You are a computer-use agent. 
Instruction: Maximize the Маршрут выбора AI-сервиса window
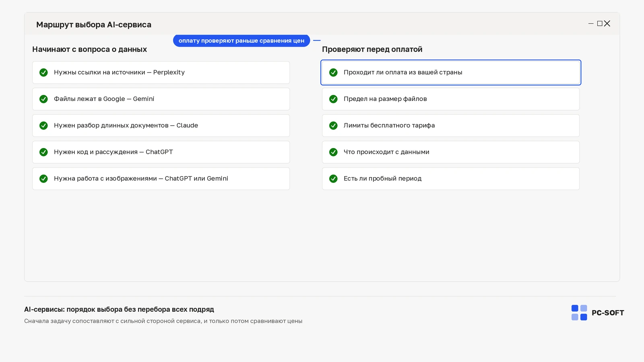click(600, 24)
